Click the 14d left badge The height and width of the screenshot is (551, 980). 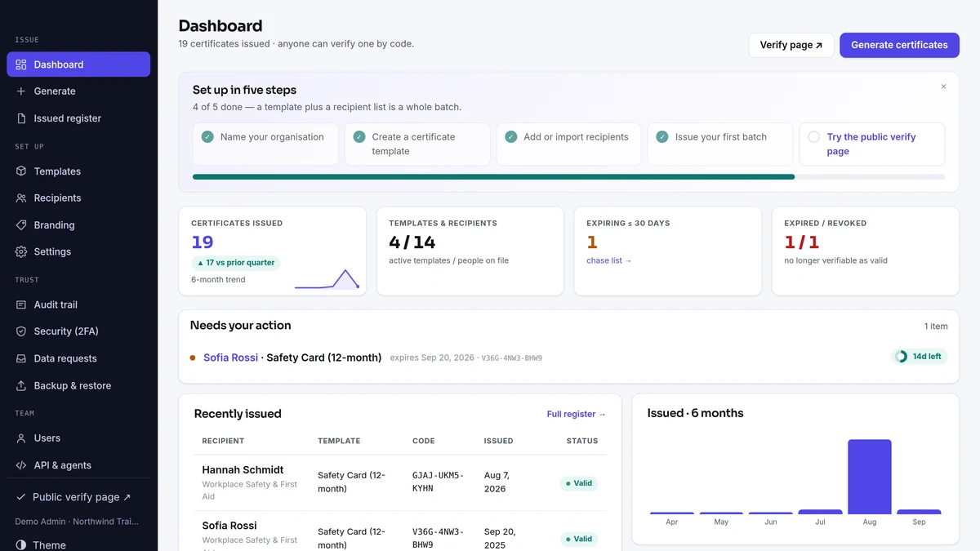(x=919, y=357)
